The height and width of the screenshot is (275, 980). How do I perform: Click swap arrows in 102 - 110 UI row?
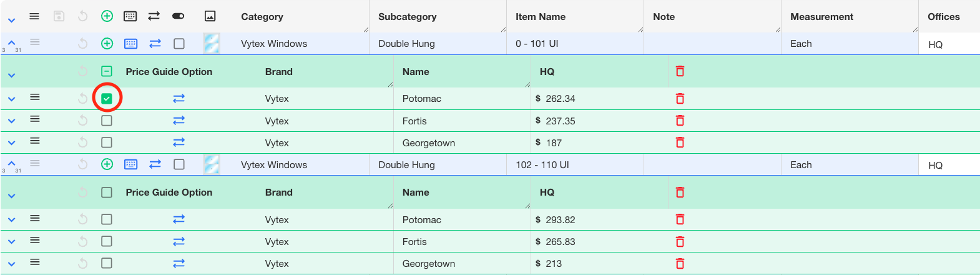coord(155,164)
